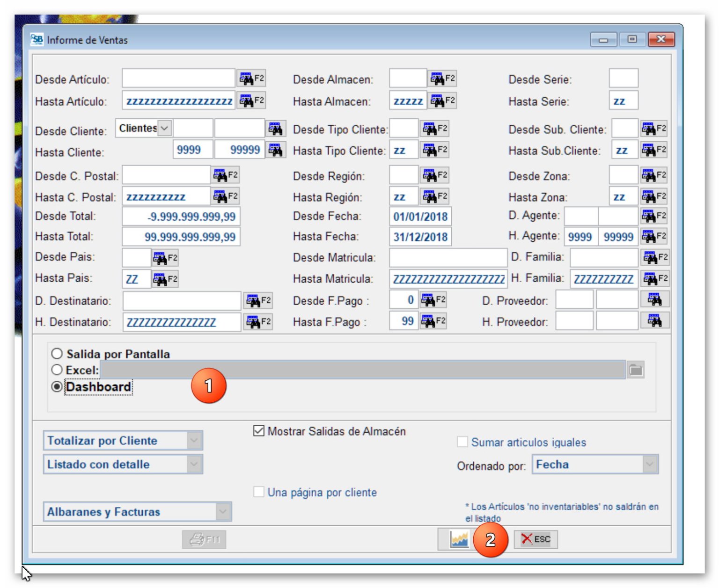This screenshot has width=719, height=588.
Task: Open lookup for Desde Región field
Action: click(435, 175)
